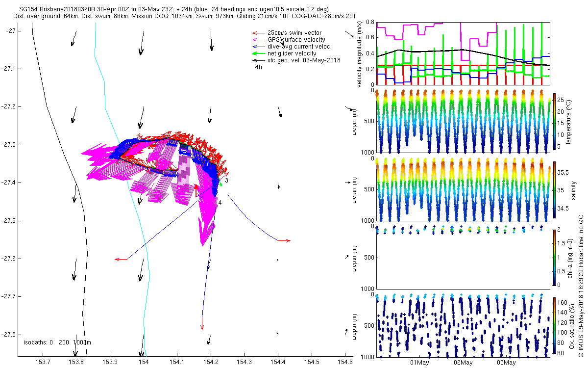Click the '34.5' tick on salinity colorbar
The image size is (588, 368).
[564, 209]
